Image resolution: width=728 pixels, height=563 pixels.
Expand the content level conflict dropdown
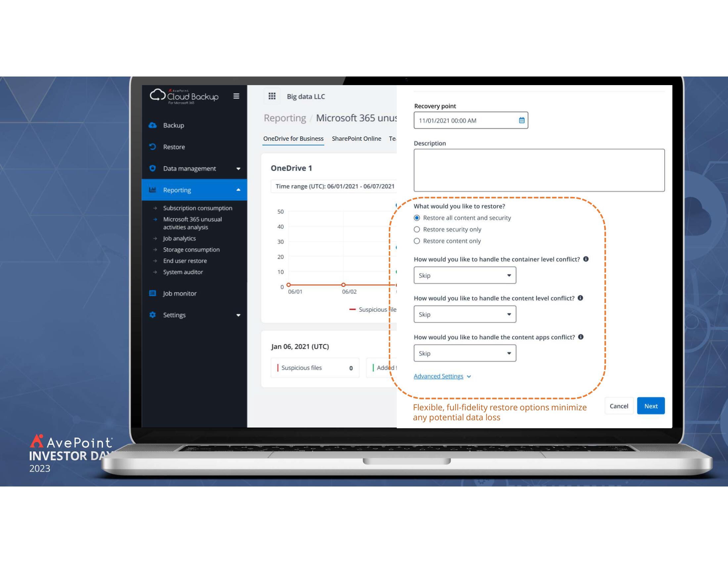click(508, 313)
